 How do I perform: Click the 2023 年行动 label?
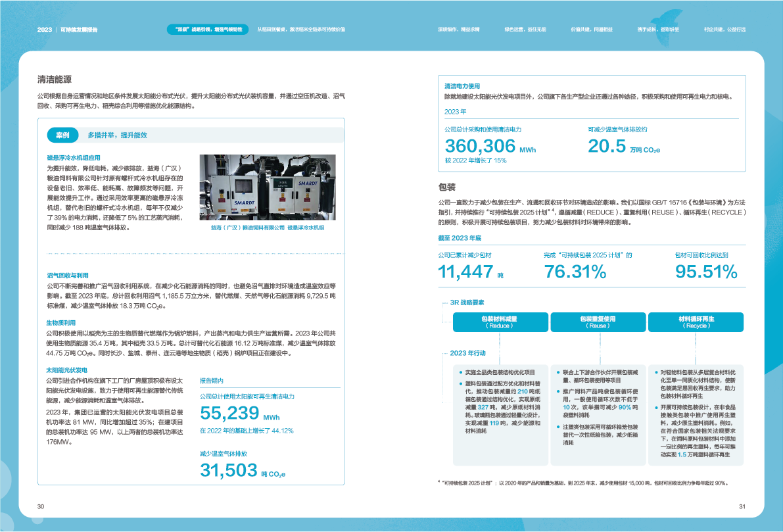tap(469, 353)
